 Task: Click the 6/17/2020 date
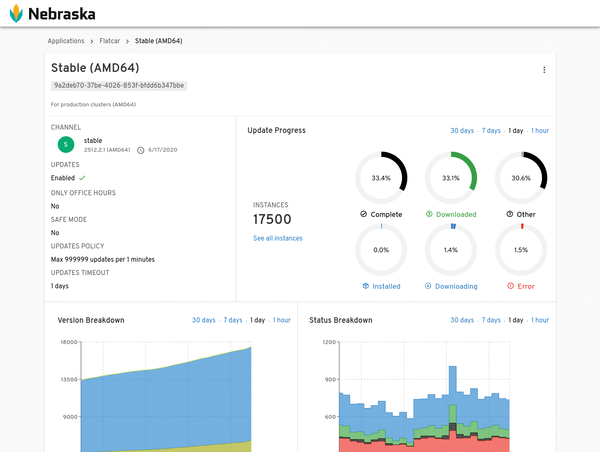click(163, 150)
